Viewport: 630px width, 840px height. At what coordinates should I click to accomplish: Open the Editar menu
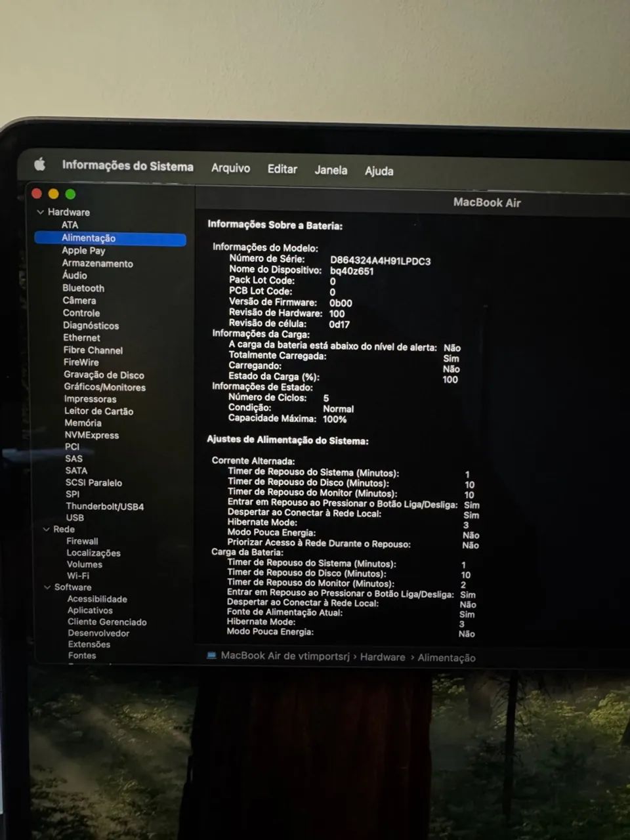(x=282, y=169)
